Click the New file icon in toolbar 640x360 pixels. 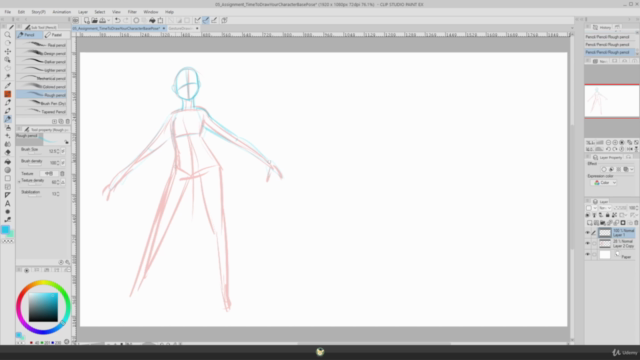point(87,20)
